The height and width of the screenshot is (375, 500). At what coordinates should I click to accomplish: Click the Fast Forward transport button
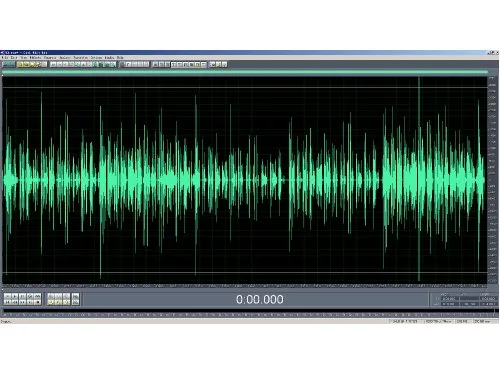coord(22,302)
